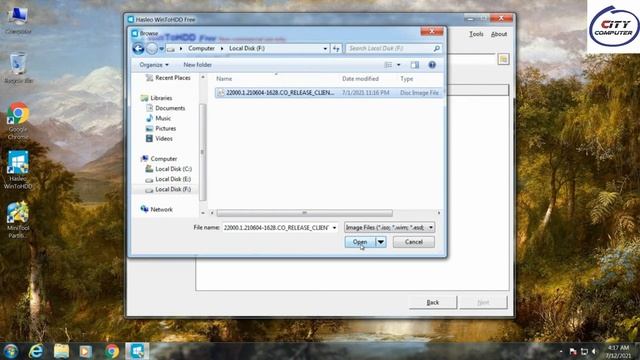
Task: Select Network in the navigation pane
Action: click(x=157, y=209)
